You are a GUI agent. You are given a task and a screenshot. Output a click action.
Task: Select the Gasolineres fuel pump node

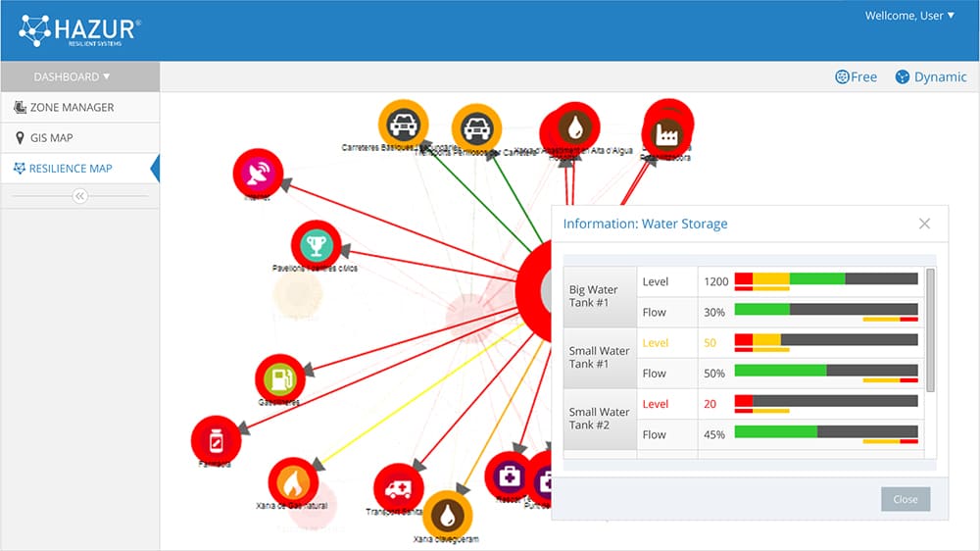(x=280, y=379)
